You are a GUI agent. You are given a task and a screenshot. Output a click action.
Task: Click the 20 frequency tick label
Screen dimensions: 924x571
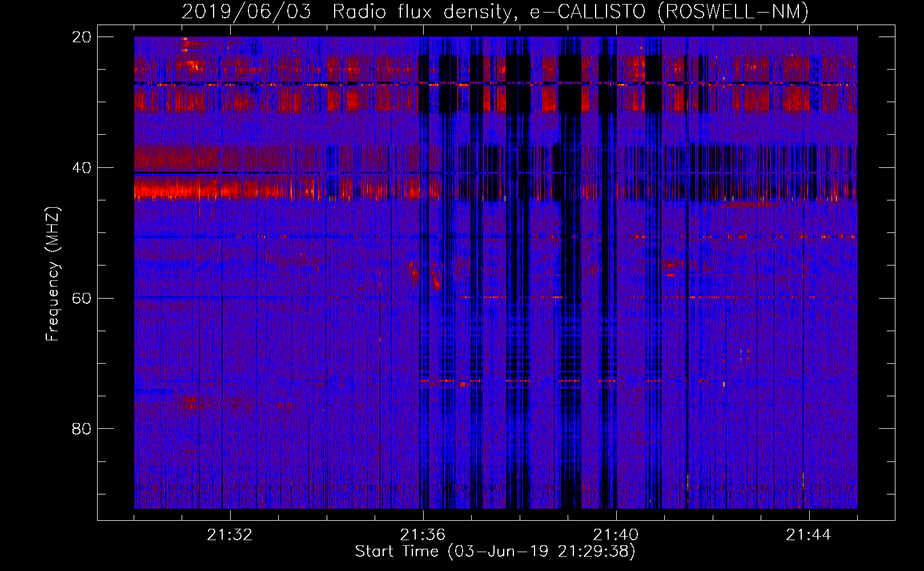(82, 37)
